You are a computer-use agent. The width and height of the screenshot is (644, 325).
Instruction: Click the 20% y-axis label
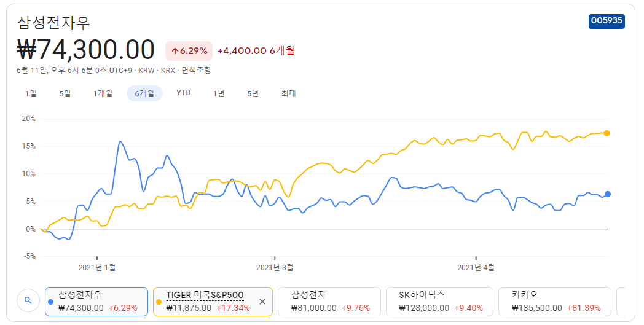pos(29,119)
